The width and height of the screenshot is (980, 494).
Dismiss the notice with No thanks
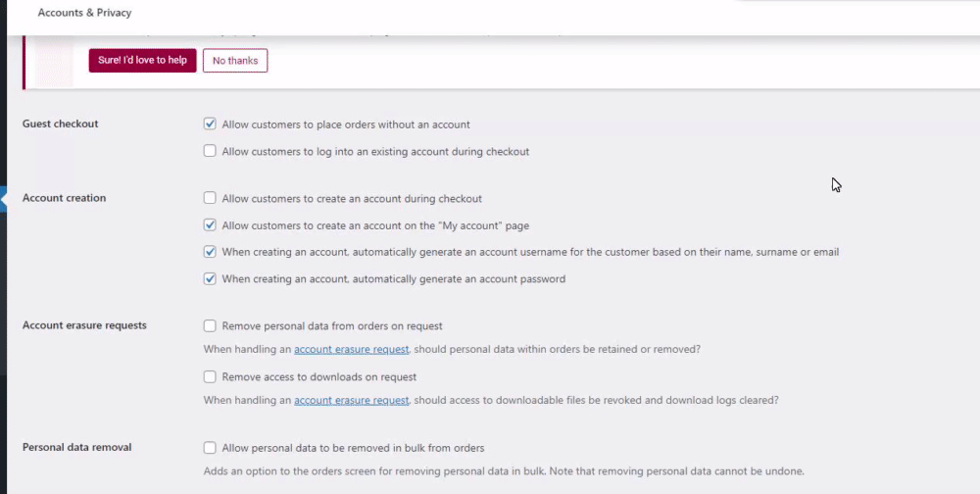pyautogui.click(x=235, y=61)
